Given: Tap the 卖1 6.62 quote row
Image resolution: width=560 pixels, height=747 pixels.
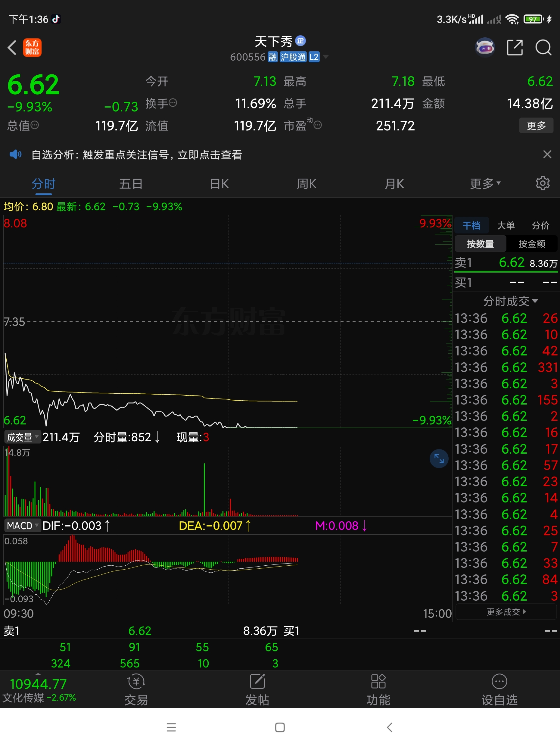Looking at the screenshot, I should tap(506, 263).
